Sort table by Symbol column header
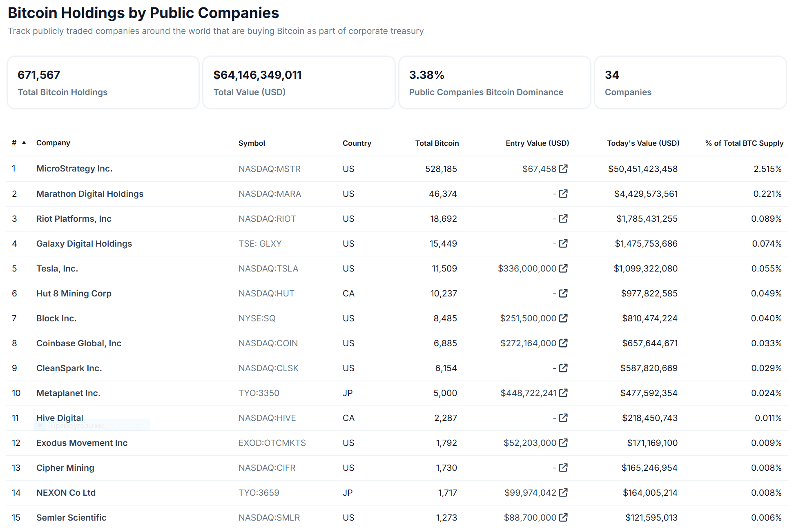812x530 pixels. (x=252, y=143)
